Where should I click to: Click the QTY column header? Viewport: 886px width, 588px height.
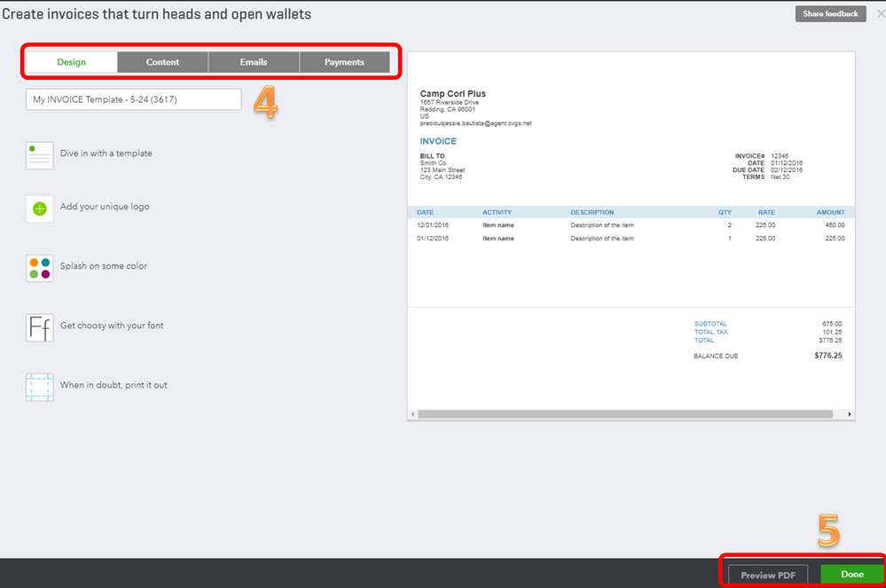[725, 212]
